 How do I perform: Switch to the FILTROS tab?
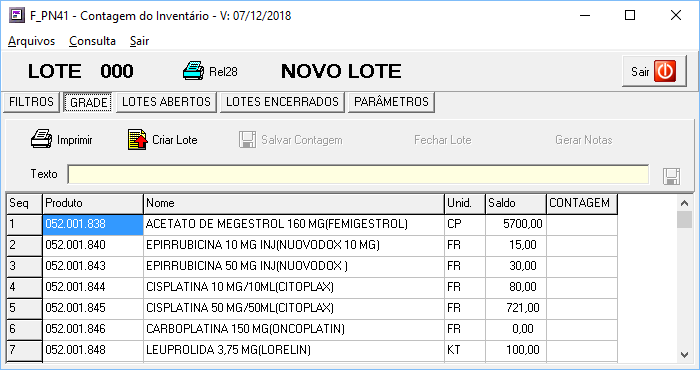pos(31,102)
